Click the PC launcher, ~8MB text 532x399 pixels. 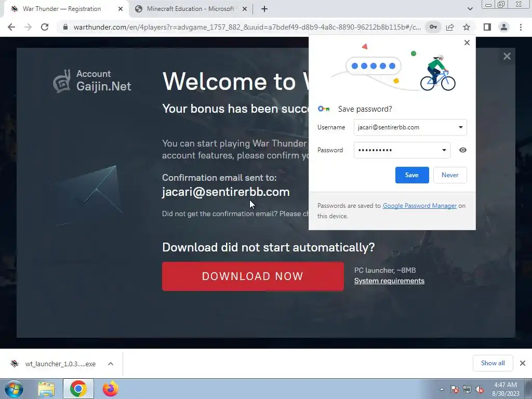click(385, 270)
